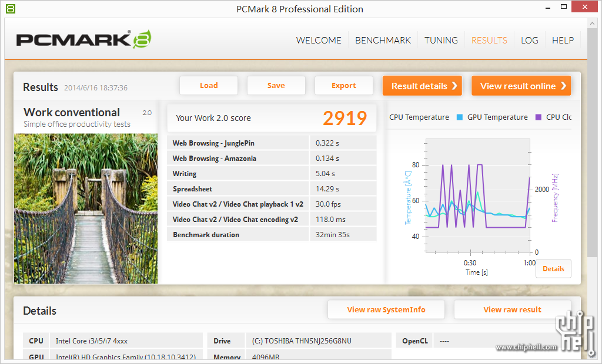Image resolution: width=602 pixels, height=364 pixels.
Task: Click the OpenCL label
Action: click(x=414, y=341)
